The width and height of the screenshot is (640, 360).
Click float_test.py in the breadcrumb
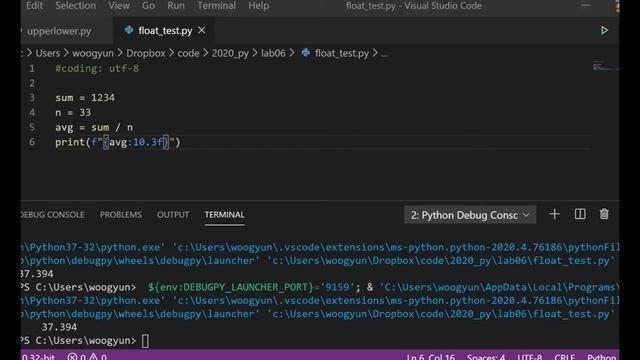(x=342, y=53)
